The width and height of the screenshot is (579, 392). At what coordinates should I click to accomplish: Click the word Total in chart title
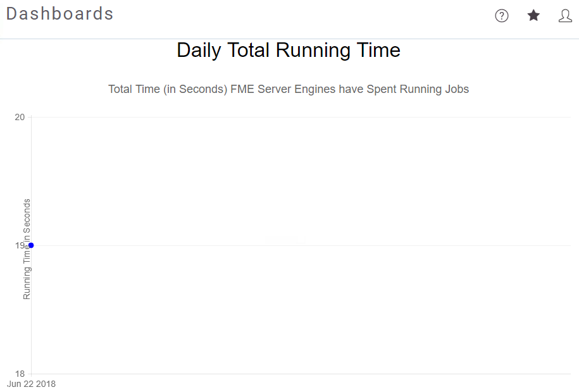tap(248, 50)
